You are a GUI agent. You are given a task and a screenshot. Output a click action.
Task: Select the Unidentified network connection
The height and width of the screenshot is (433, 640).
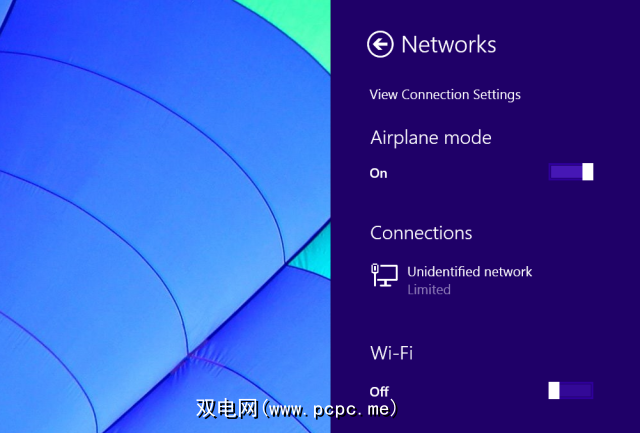451,280
